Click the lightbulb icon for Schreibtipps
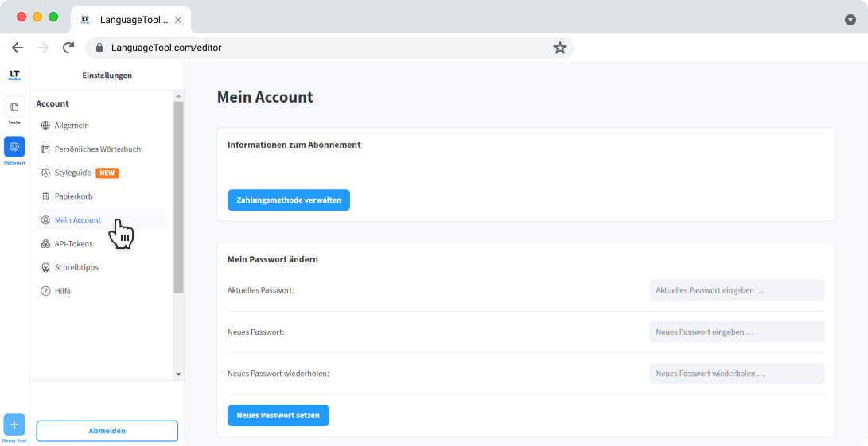Image resolution: width=868 pixels, height=446 pixels. (45, 267)
